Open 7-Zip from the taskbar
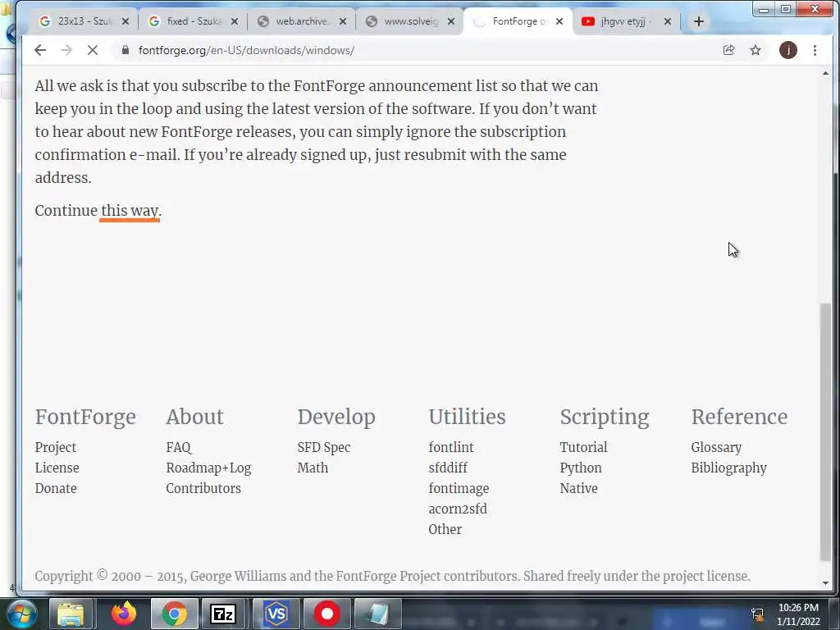The image size is (840, 630). pos(223,614)
